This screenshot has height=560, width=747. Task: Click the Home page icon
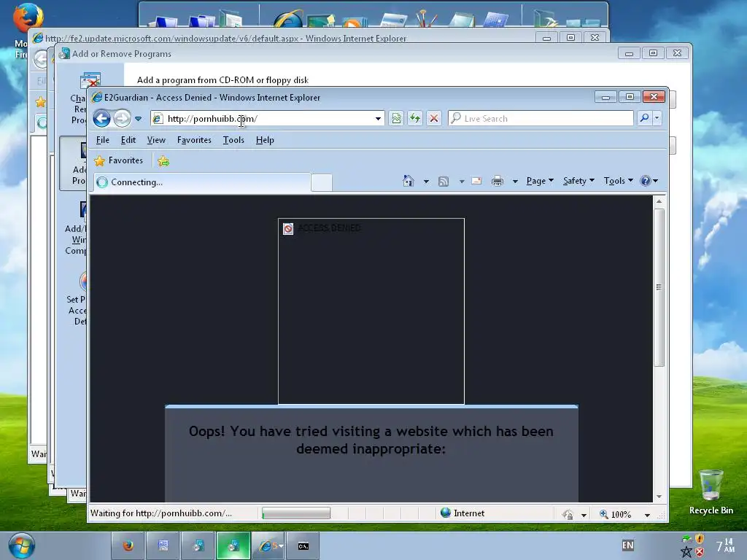coord(409,181)
